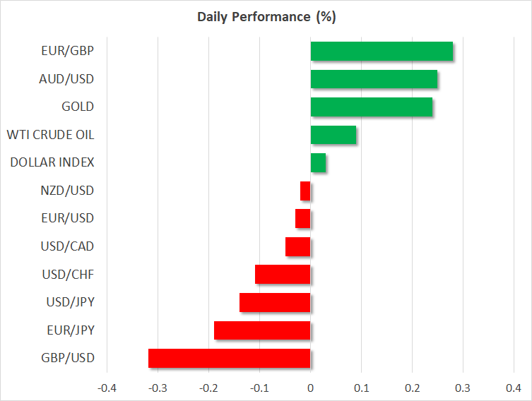Select the -0.4 axis tick label
Viewport: 532px width, 401px height.
coord(107,388)
